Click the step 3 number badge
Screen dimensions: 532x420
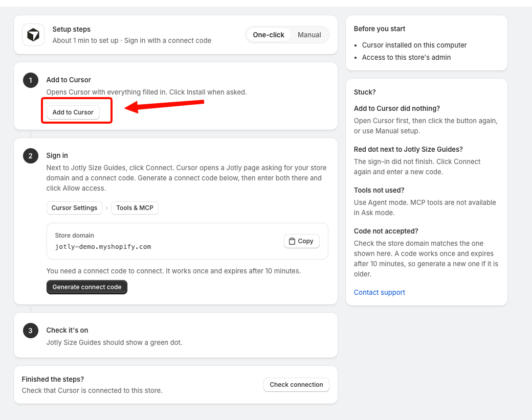point(31,331)
